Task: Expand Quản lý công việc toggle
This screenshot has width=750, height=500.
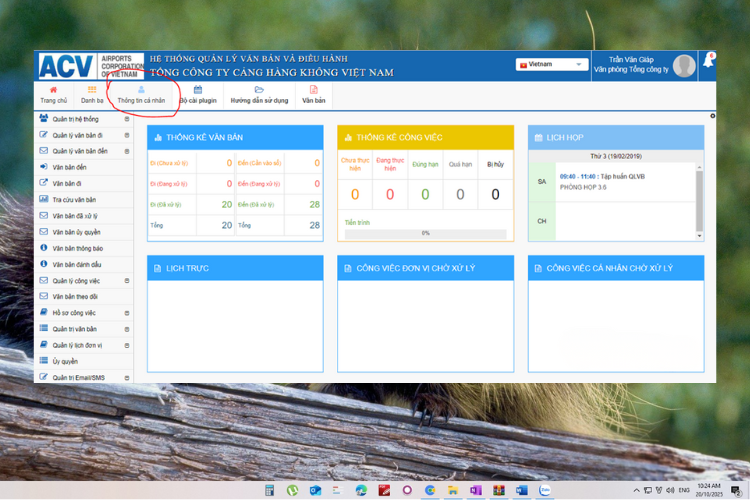Action: (x=127, y=281)
